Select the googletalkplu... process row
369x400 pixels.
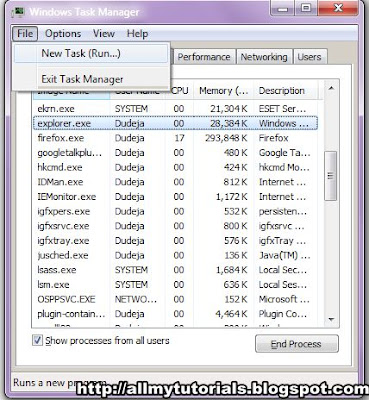176,153
